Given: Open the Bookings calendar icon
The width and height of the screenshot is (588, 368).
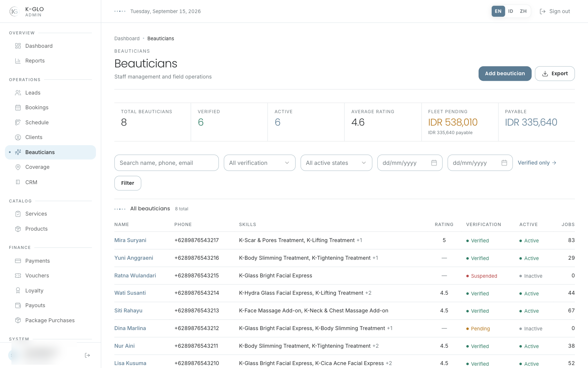Looking at the screenshot, I should 18,108.
